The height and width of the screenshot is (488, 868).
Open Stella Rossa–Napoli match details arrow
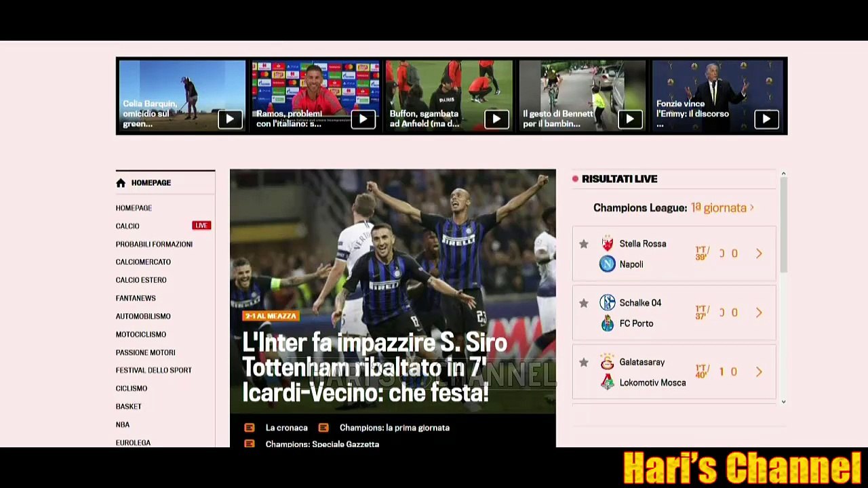click(x=759, y=253)
